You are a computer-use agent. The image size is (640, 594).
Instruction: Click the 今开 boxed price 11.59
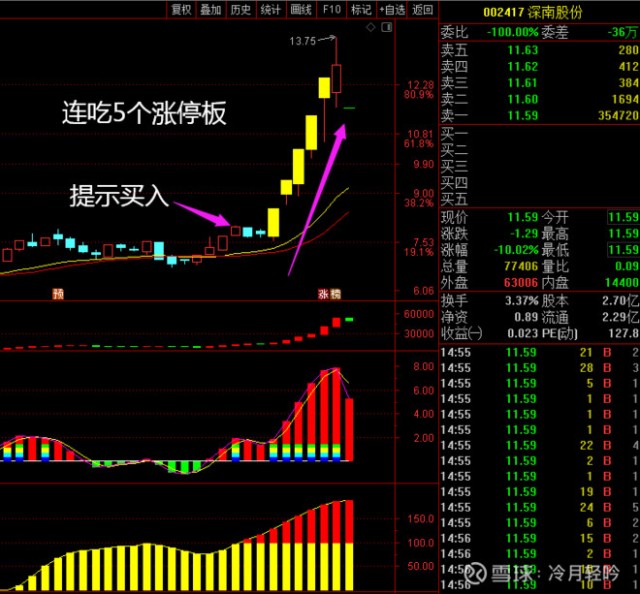click(x=622, y=217)
